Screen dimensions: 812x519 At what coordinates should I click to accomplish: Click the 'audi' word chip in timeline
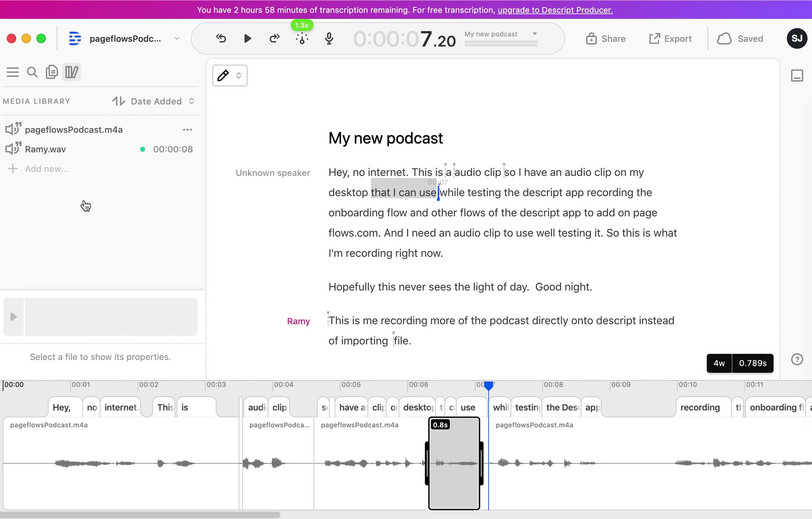click(256, 407)
